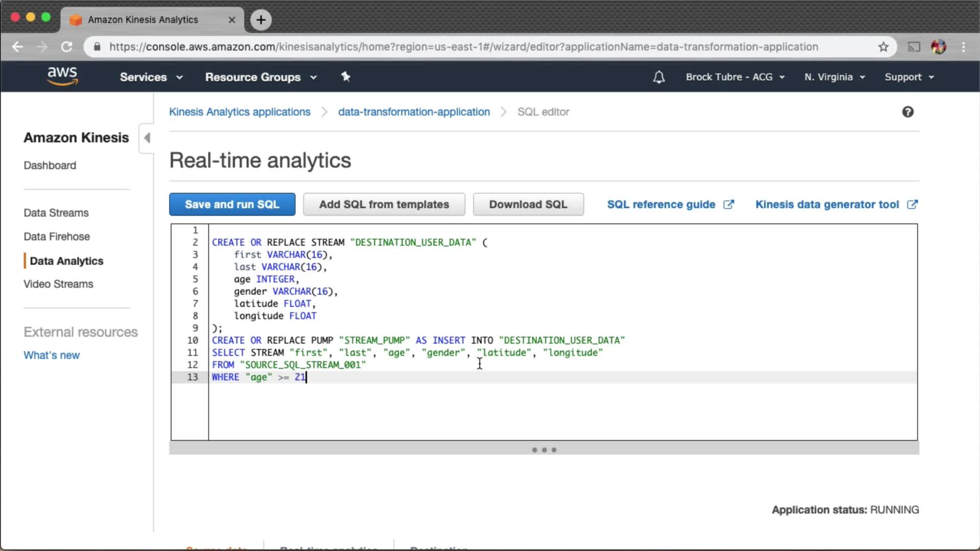Select Data Firehose in the sidebar
Screen dimensions: 980x551
57,237
